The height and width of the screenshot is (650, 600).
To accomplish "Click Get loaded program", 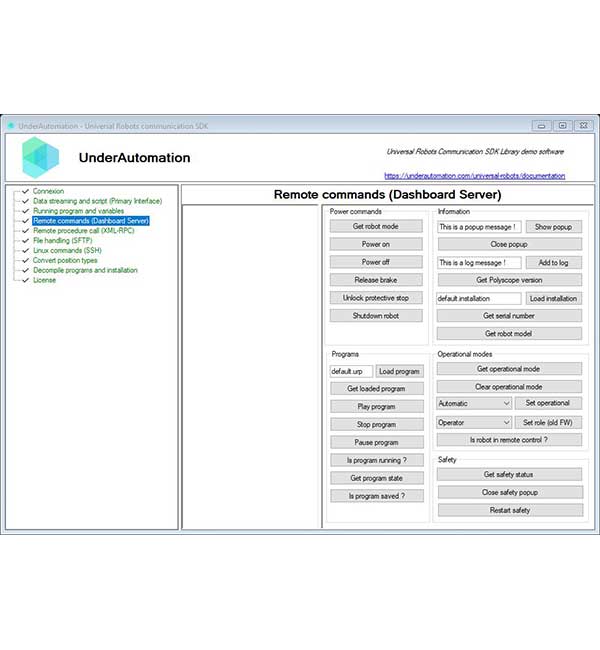I will [x=377, y=388].
